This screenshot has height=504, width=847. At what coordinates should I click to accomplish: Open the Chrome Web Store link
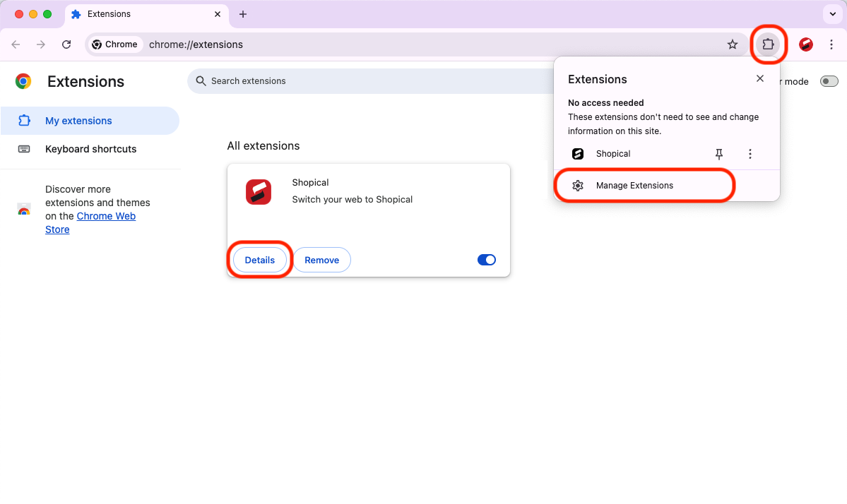click(x=90, y=222)
